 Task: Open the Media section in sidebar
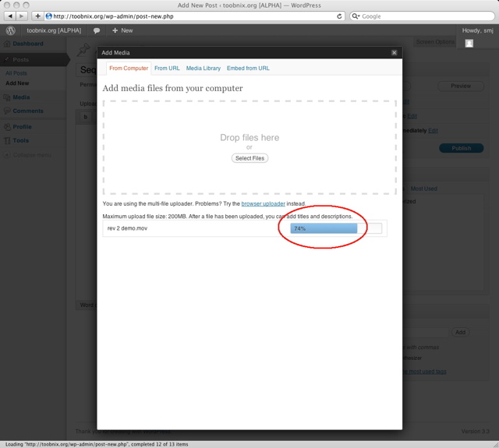click(21, 97)
